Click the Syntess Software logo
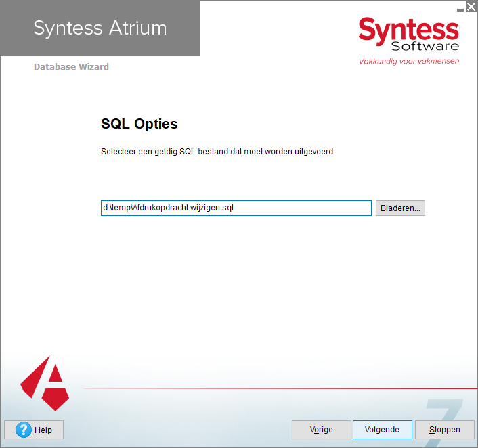This screenshot has height=448, width=478. click(408, 34)
